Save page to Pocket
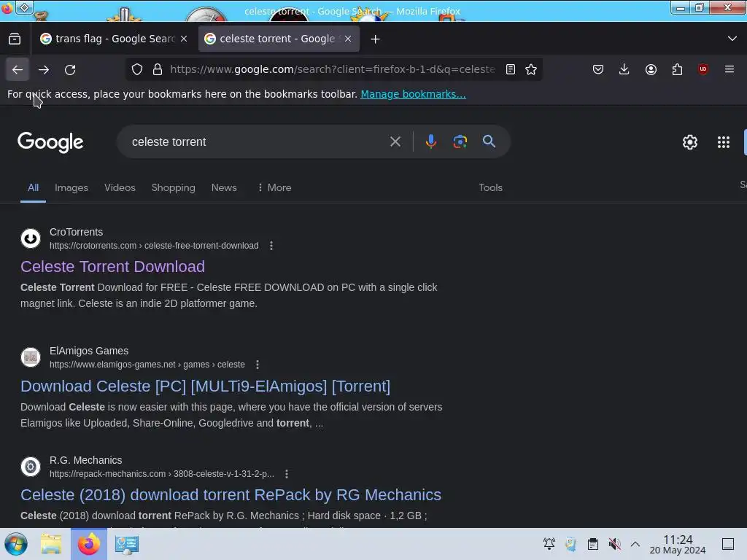This screenshot has height=560, width=747. coord(598,69)
